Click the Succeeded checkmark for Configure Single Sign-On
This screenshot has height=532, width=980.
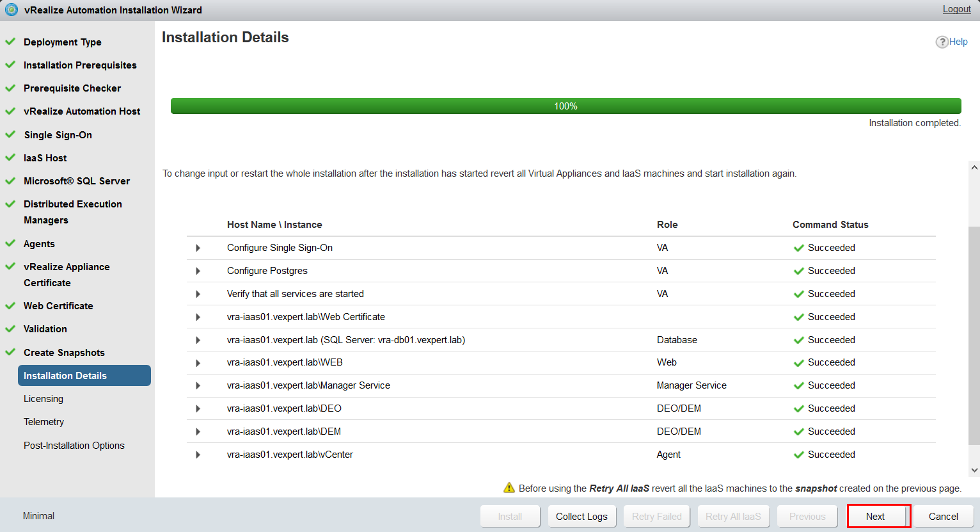pyautogui.click(x=798, y=248)
